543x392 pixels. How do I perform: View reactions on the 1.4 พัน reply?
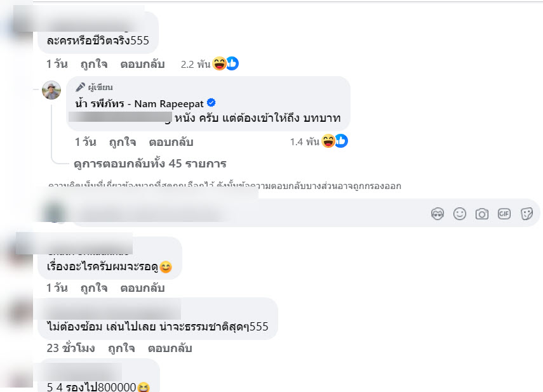coord(319,141)
